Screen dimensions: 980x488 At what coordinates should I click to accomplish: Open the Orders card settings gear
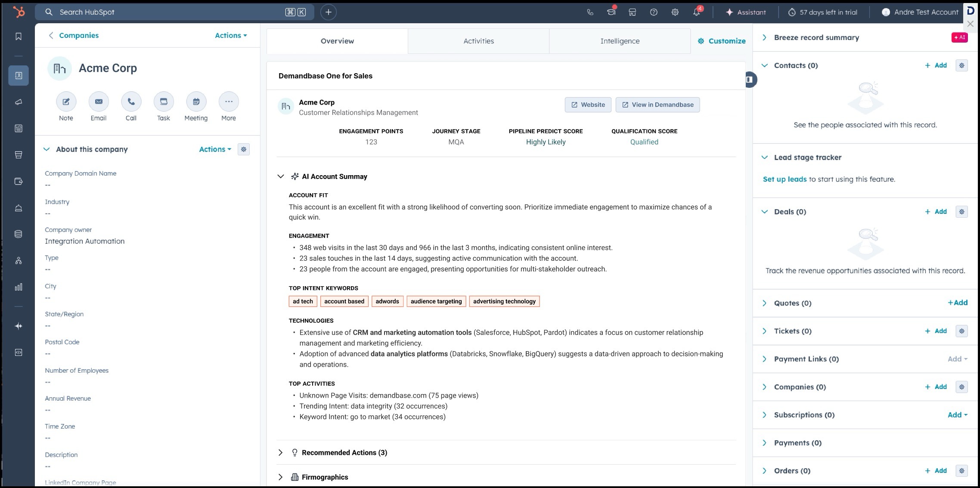point(961,471)
